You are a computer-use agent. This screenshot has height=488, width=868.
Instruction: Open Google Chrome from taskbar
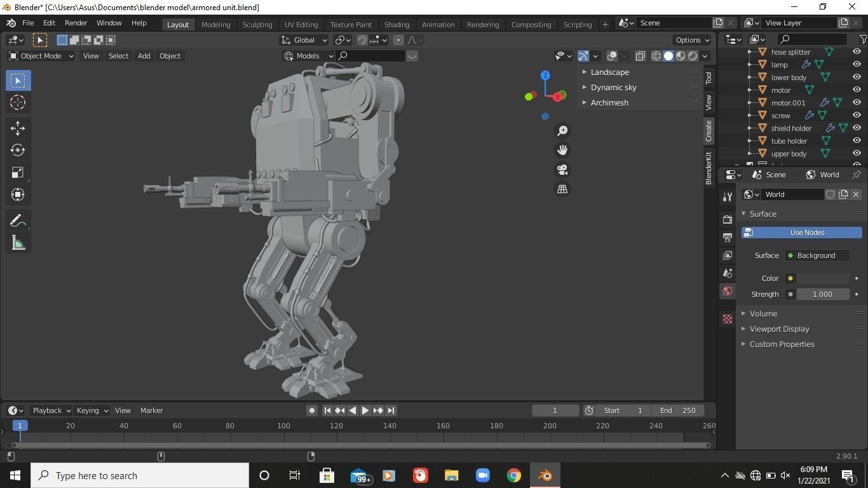click(x=513, y=475)
